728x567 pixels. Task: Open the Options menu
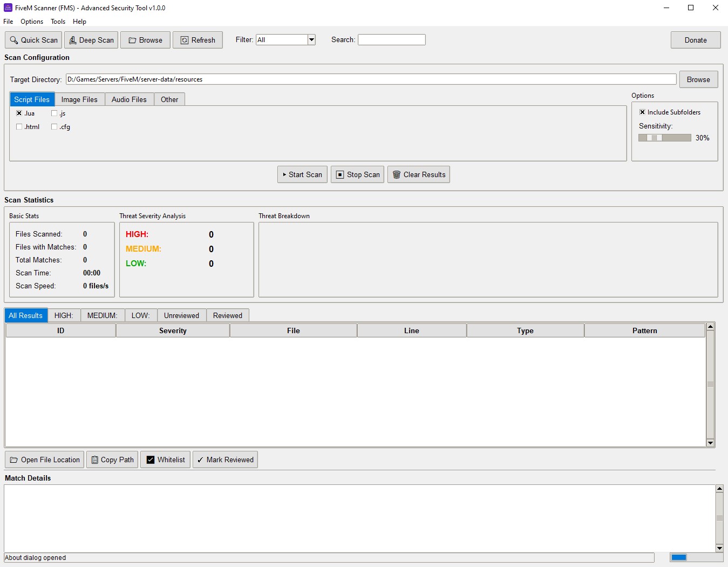(x=32, y=22)
